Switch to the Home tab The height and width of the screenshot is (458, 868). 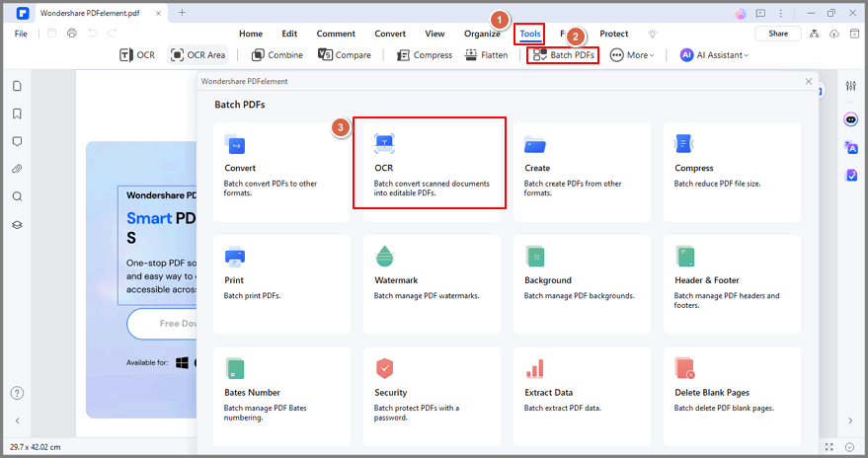click(x=251, y=34)
